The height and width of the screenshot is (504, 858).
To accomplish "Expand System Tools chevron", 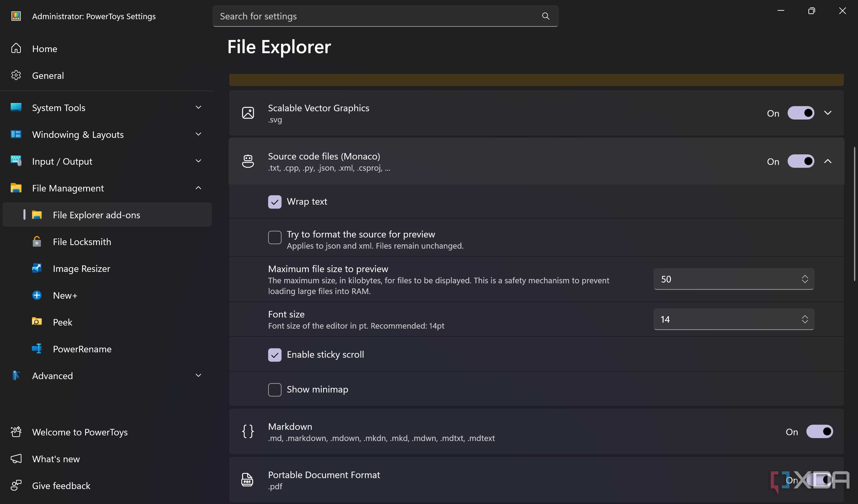I will (x=198, y=107).
